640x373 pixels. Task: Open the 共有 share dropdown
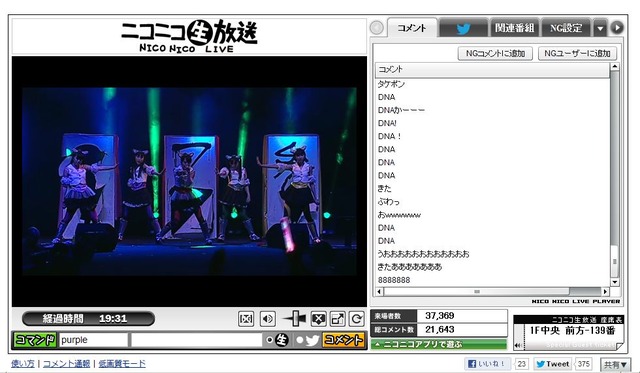pyautogui.click(x=615, y=364)
